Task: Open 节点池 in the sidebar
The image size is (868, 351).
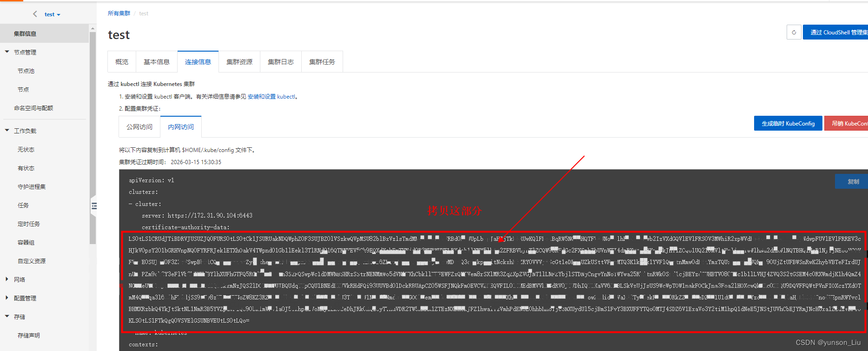Action: click(26, 71)
